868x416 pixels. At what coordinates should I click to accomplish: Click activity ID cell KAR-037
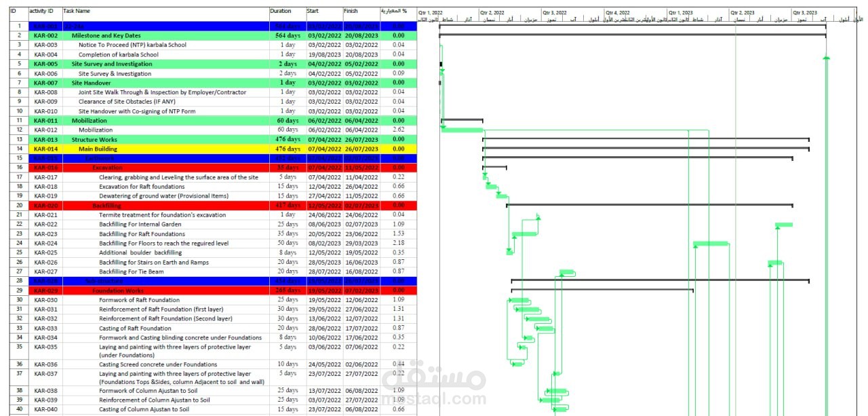click(45, 373)
